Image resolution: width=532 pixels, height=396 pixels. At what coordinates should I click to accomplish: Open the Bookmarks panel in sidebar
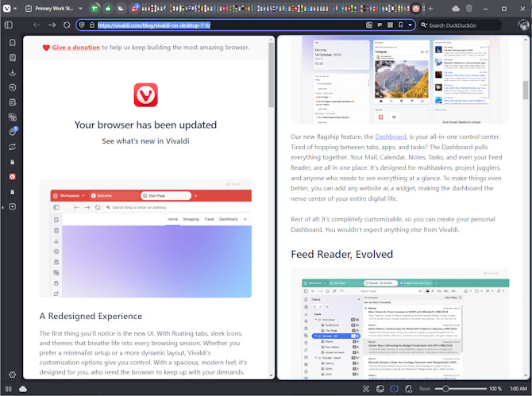[12, 43]
